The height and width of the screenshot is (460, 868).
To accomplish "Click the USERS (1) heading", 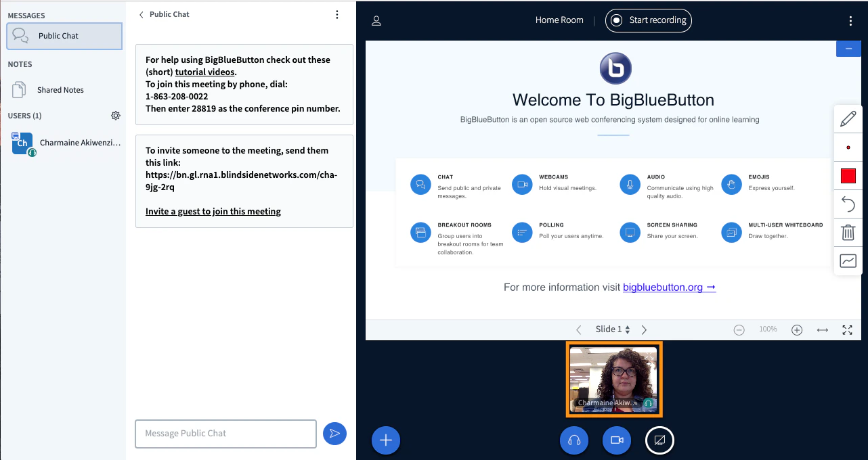I will 24,116.
